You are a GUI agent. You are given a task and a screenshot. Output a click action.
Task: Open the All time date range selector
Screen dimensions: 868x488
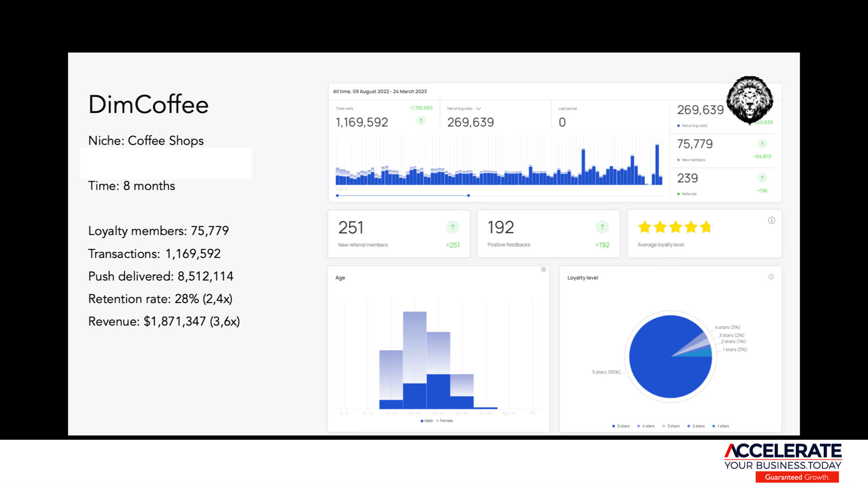click(x=380, y=91)
